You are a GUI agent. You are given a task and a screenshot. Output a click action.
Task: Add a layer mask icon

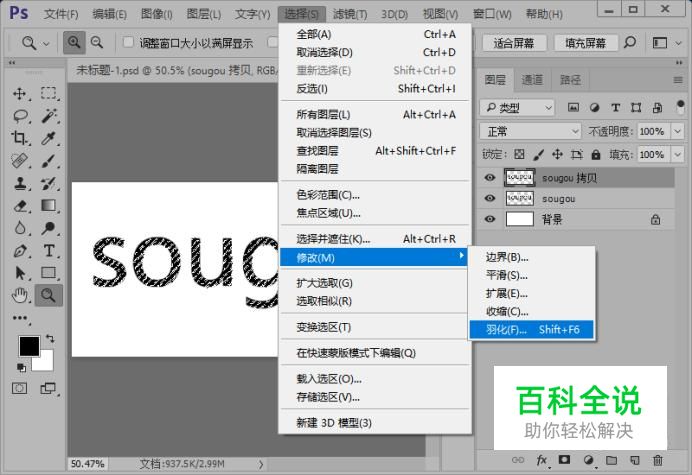564,460
